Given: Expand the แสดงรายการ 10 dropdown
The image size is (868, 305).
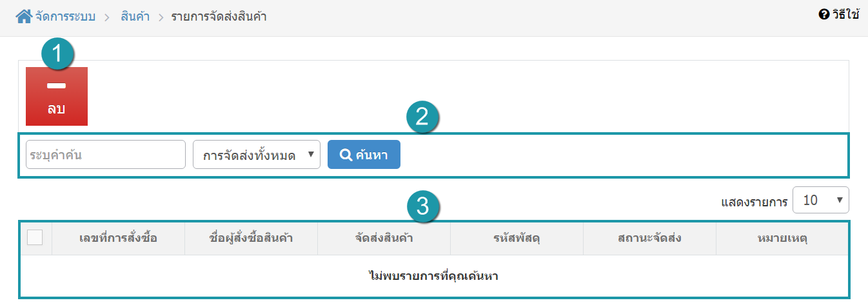Looking at the screenshot, I should click(821, 201).
